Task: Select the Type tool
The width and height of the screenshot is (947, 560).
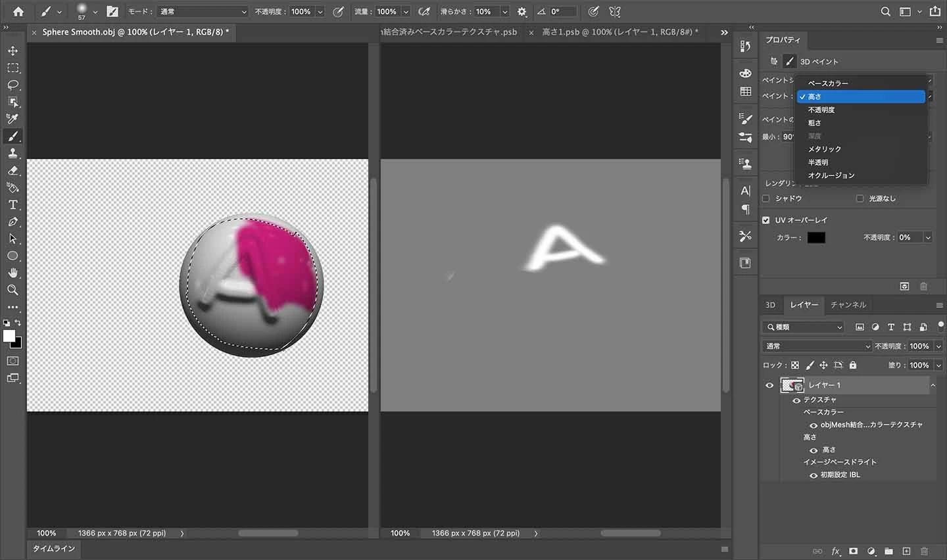Action: (12, 204)
